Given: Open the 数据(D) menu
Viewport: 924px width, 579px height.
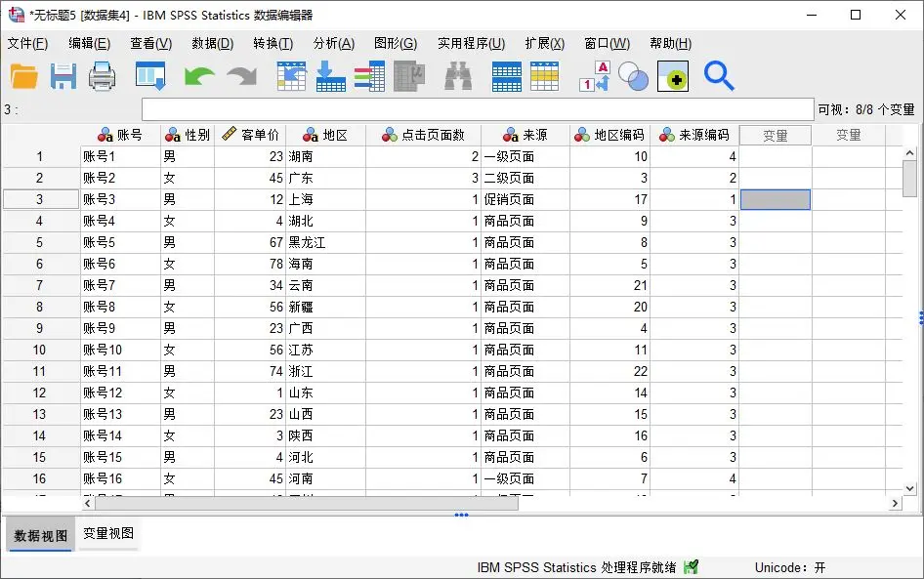Looking at the screenshot, I should (213, 44).
